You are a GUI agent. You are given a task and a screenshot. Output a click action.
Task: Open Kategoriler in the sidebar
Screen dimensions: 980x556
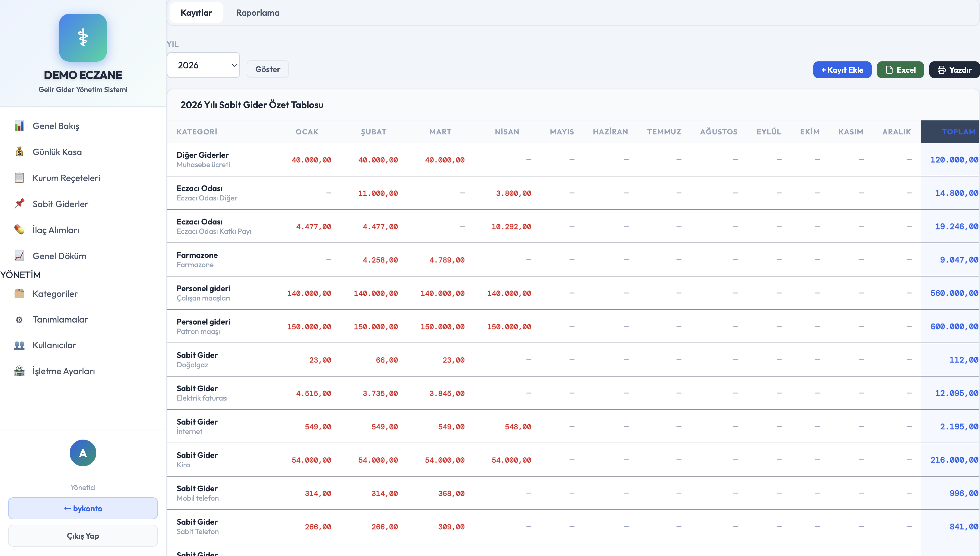tap(55, 294)
